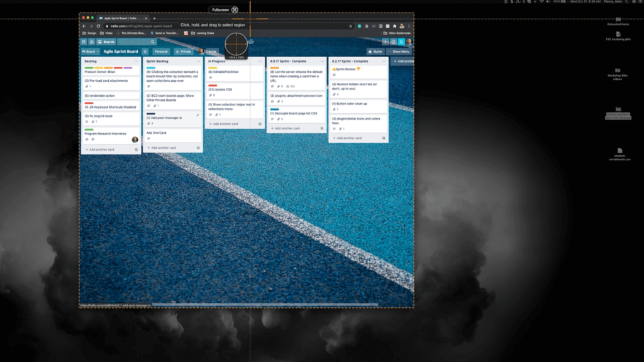Viewport: 644px width, 362px height.
Task: Open the (1) Button color clean up card
Action: 358,106
